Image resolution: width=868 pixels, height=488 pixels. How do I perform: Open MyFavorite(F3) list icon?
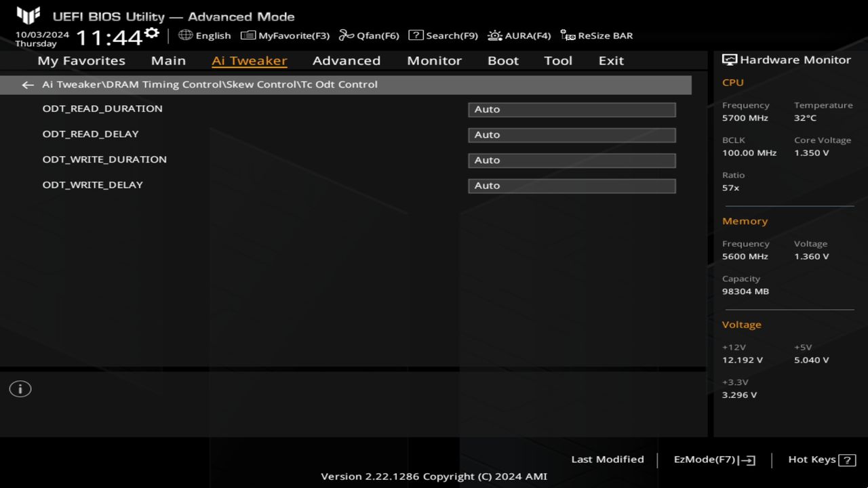248,35
